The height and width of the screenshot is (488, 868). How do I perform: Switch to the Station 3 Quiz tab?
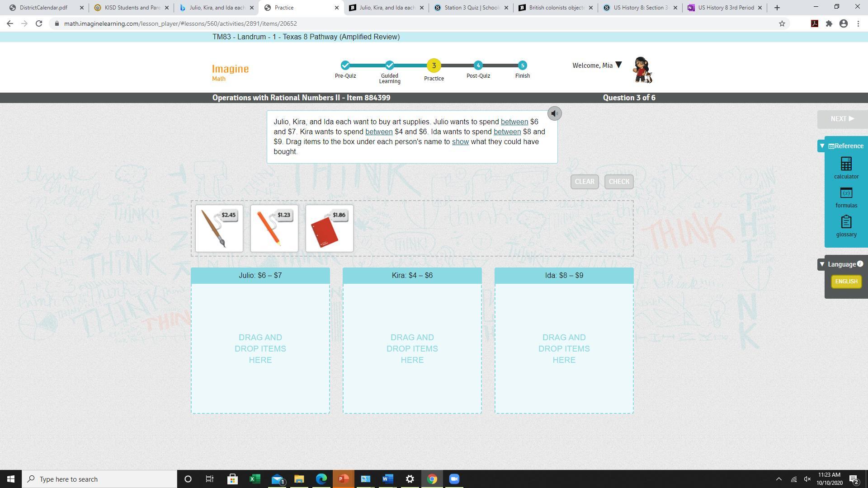click(470, 8)
